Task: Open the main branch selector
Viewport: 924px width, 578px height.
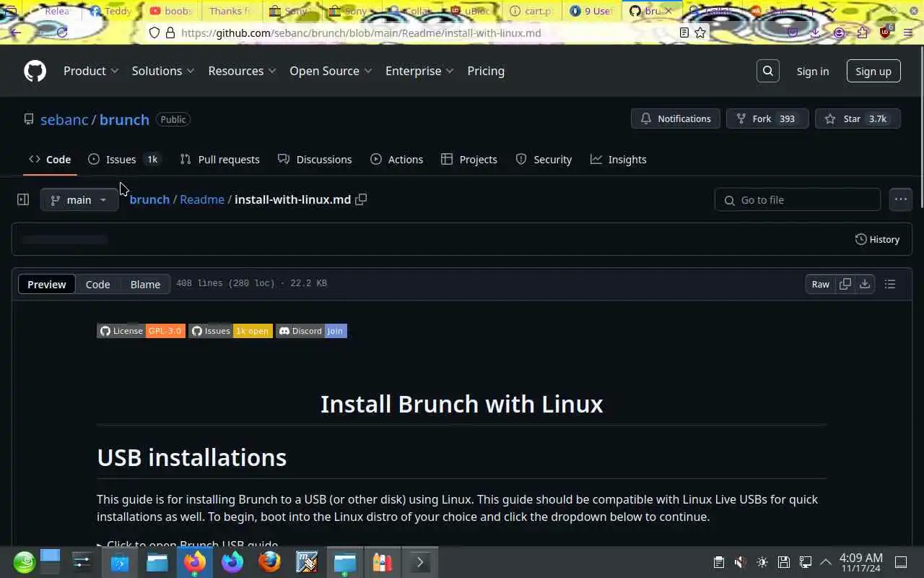Action: coord(79,199)
